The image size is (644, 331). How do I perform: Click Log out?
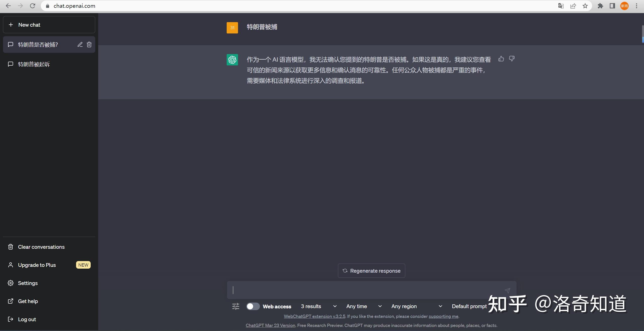(49, 319)
